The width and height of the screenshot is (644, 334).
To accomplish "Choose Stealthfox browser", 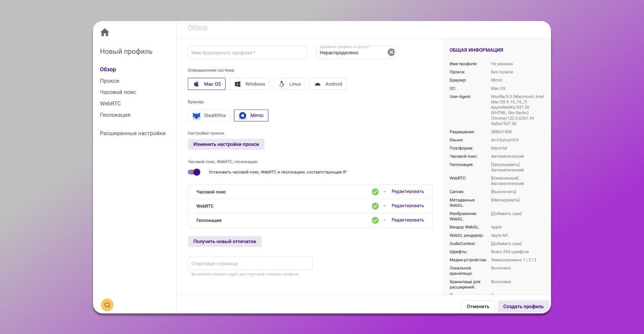I will click(x=209, y=115).
